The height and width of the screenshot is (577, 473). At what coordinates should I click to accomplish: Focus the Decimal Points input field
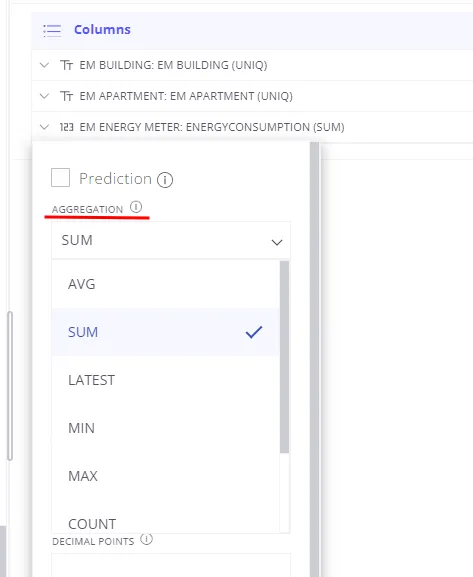[171, 565]
